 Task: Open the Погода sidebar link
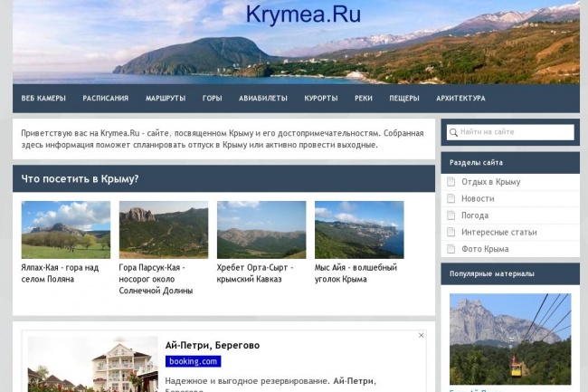coord(475,215)
